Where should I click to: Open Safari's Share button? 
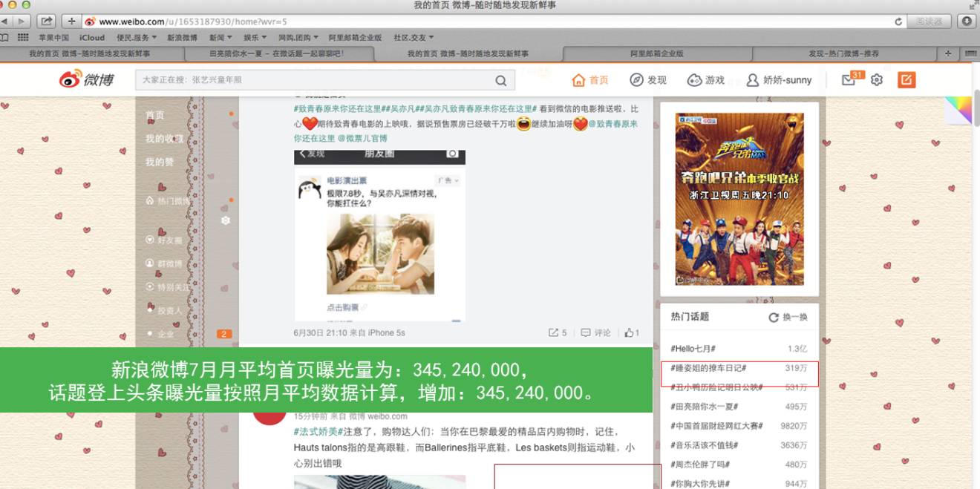45,22
